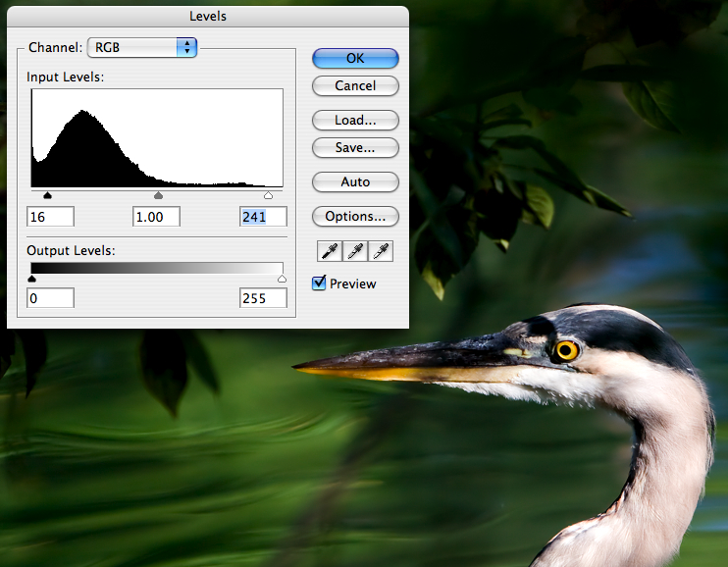Open the Channel RGB dropdown

click(142, 47)
